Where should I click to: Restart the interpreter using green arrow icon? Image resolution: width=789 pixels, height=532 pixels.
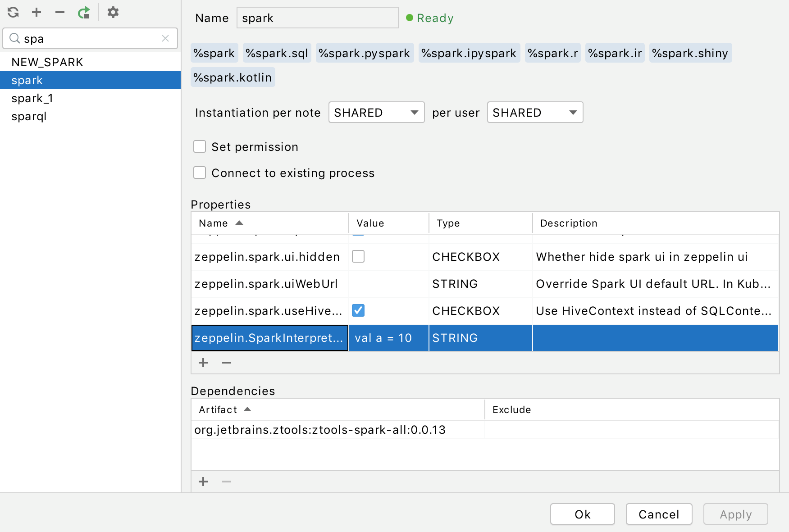pos(84,12)
